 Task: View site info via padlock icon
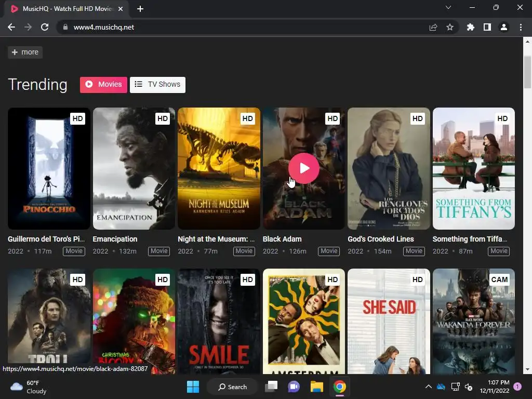click(65, 27)
